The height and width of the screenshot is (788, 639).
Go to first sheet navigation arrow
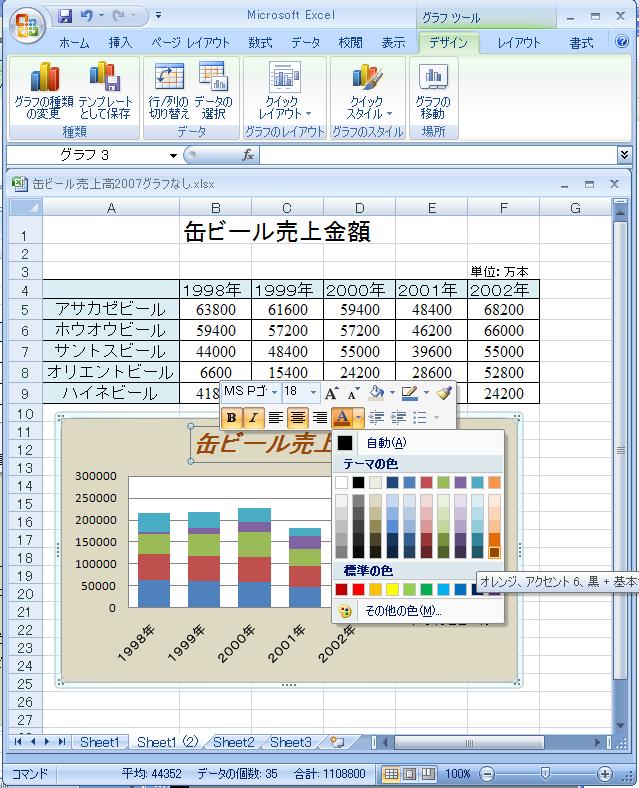click(18, 742)
